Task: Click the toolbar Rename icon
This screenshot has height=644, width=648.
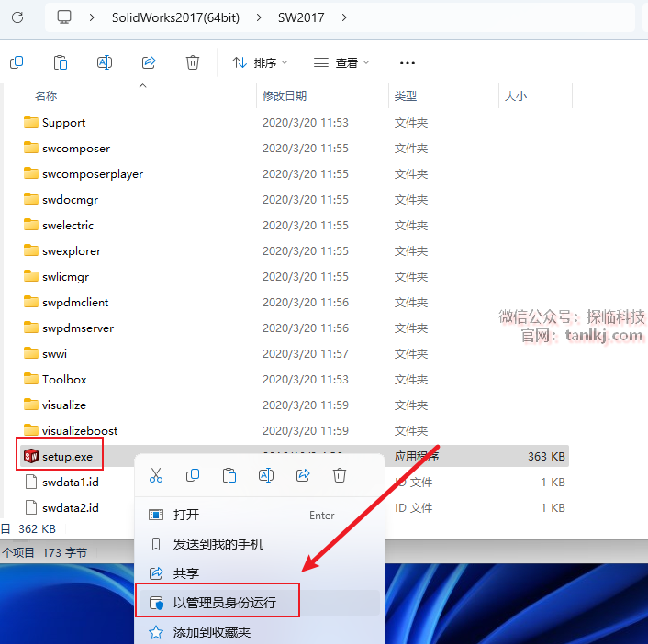Action: (x=105, y=62)
